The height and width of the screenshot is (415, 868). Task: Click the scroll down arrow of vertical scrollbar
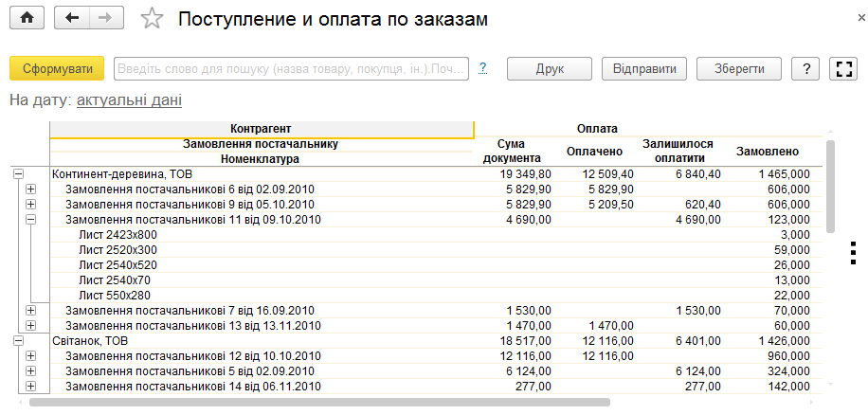pos(830,384)
